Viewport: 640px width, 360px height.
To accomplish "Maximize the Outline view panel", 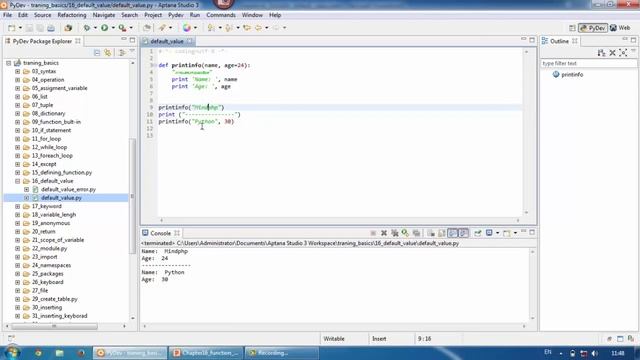I will 633,40.
